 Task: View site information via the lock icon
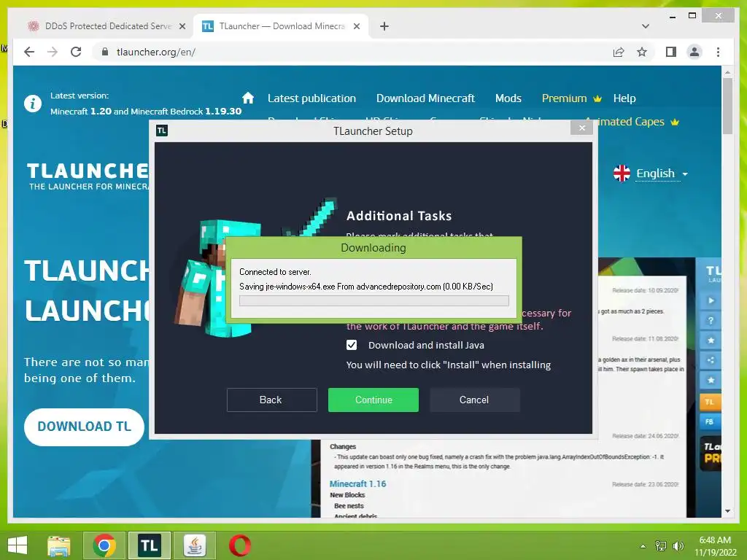[x=105, y=52]
